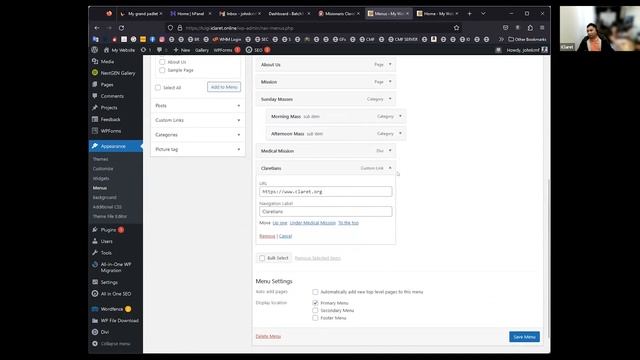
Task: Open WP File Download folder icon
Action: point(95,320)
